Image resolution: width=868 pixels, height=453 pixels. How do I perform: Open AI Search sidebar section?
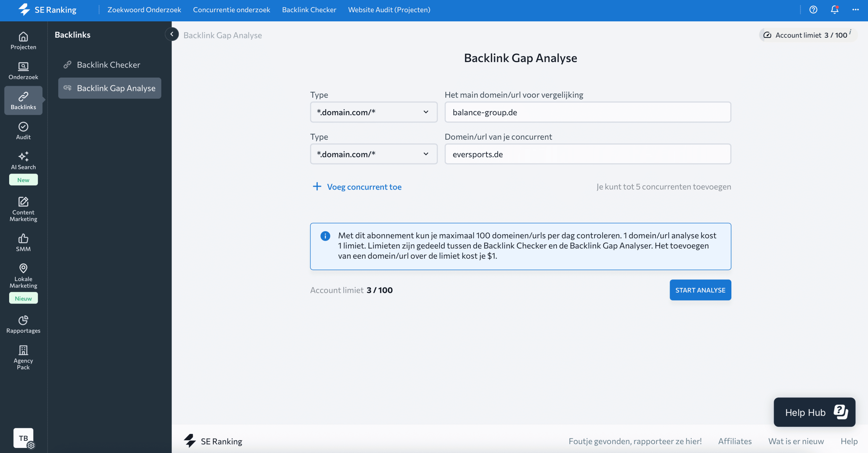coord(23,161)
